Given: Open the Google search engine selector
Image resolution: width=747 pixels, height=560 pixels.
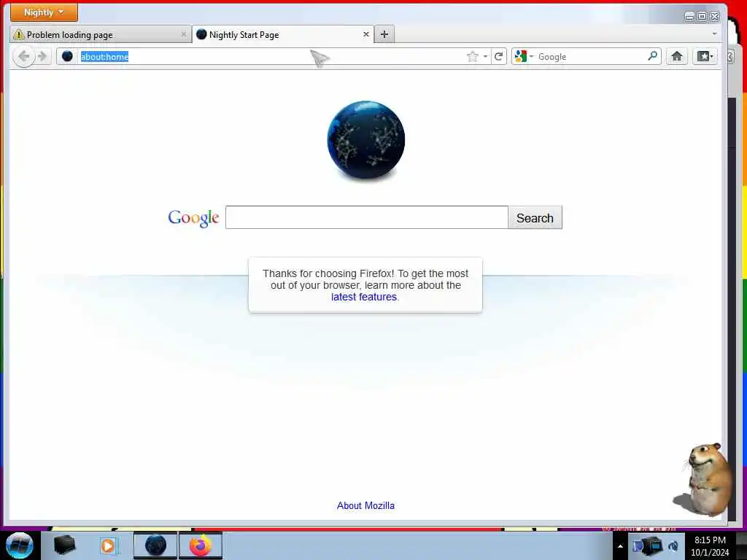Looking at the screenshot, I should coord(525,57).
